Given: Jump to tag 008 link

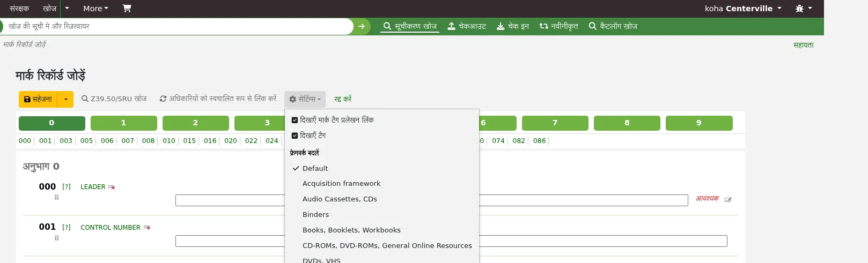Looking at the screenshot, I should pos(148,141).
